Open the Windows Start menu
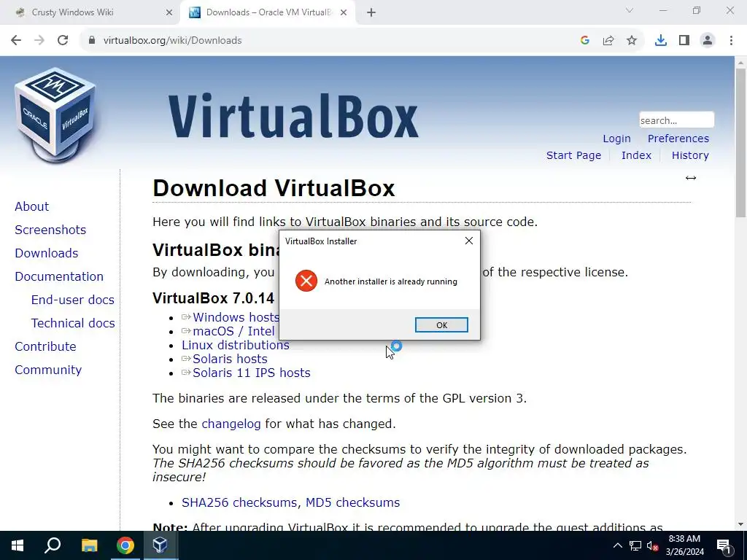The width and height of the screenshot is (747, 560). pyautogui.click(x=18, y=545)
